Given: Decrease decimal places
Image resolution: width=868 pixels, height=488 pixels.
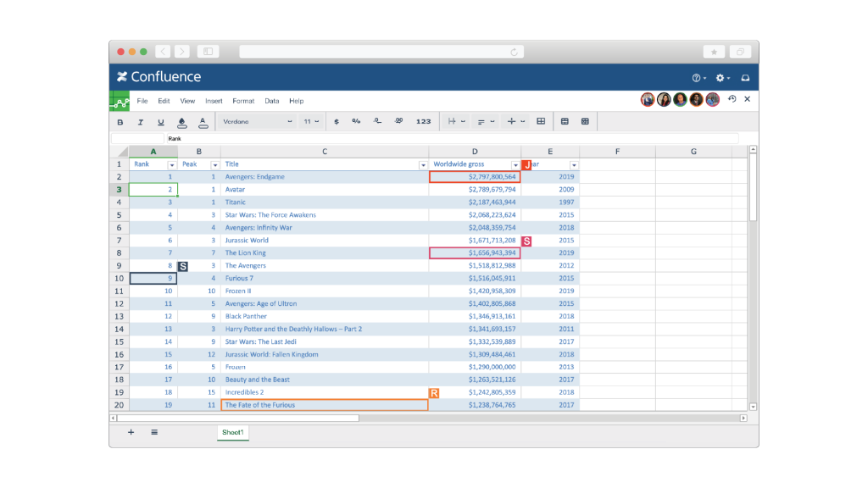Looking at the screenshot, I should pos(377,121).
